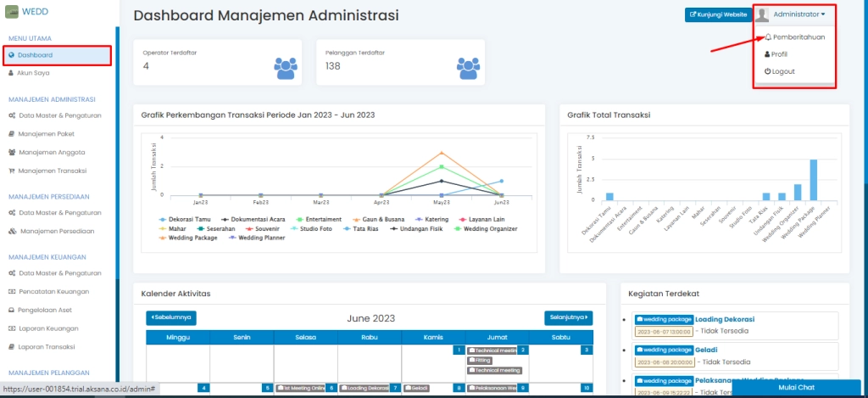The image size is (868, 398).
Task: Open Akun Saya menu item
Action: tap(34, 73)
